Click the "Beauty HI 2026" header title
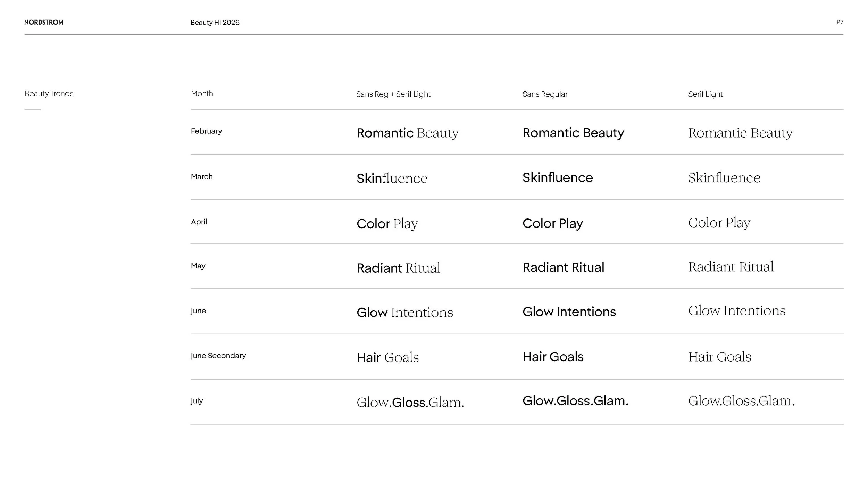Image resolution: width=868 pixels, height=488 pixels. click(x=215, y=23)
